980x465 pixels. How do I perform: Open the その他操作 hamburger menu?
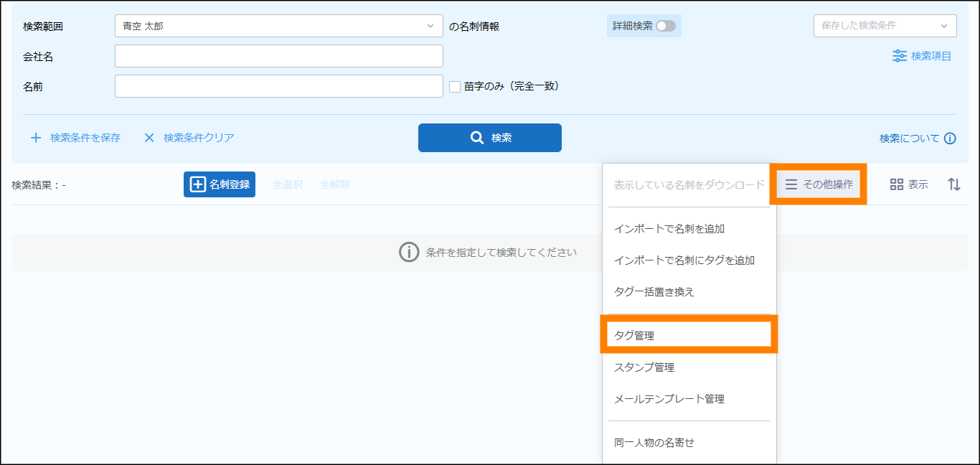pyautogui.click(x=819, y=184)
